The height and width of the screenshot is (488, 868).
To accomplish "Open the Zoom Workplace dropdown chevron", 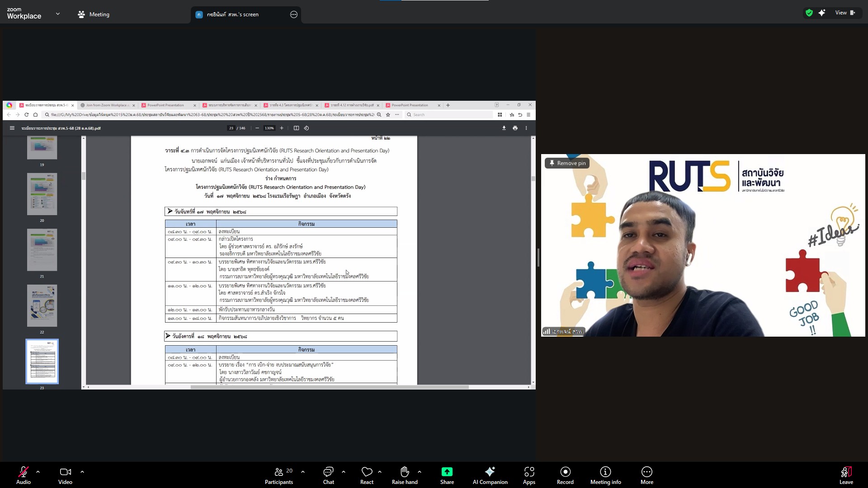I will tap(58, 14).
